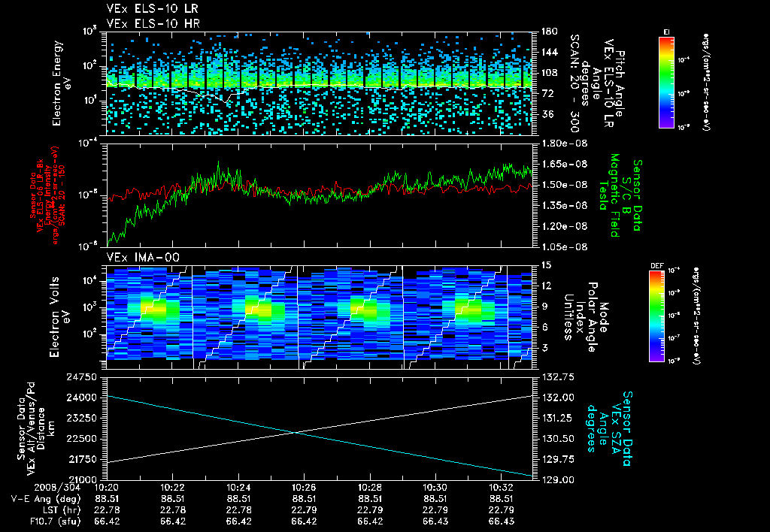Viewport: 770px width, 532px height.
Task: Click the LST value 22.78 under 10:20
Action: tap(107, 510)
